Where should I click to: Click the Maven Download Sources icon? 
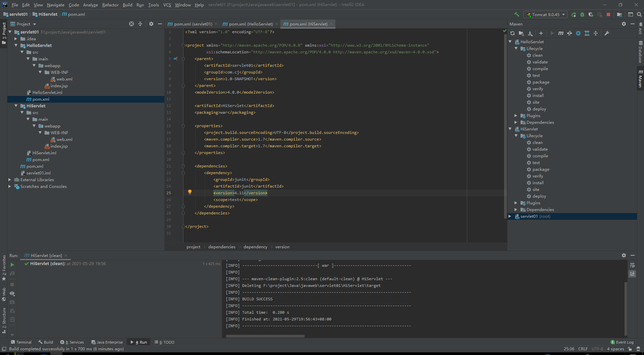click(x=530, y=33)
